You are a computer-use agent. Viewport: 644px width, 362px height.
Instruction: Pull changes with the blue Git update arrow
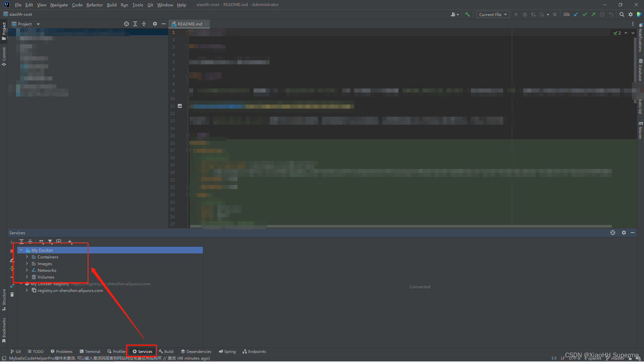(576, 14)
